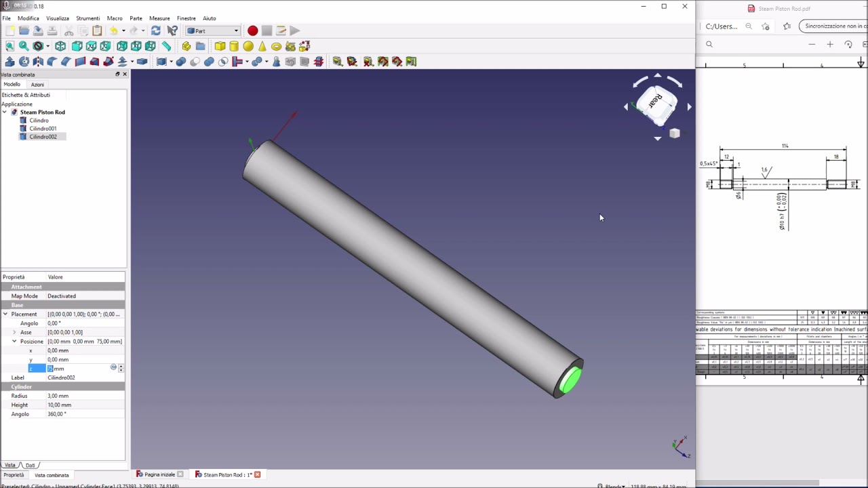The height and width of the screenshot is (488, 868).
Task: Collapse the Posizione property row
Action: [x=14, y=342]
